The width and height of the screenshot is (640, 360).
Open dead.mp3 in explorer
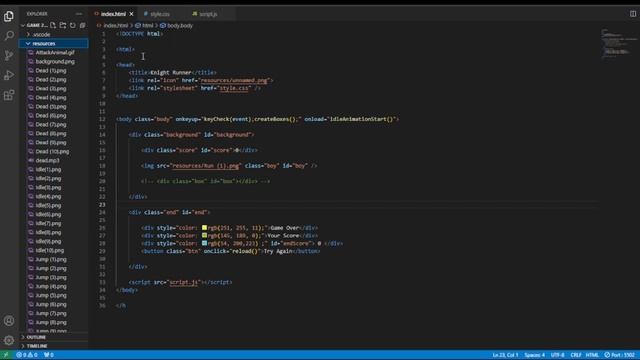point(47,160)
